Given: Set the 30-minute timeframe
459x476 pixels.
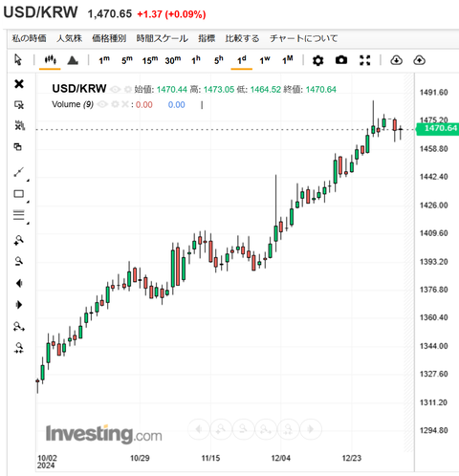Looking at the screenshot, I should coord(173,60).
